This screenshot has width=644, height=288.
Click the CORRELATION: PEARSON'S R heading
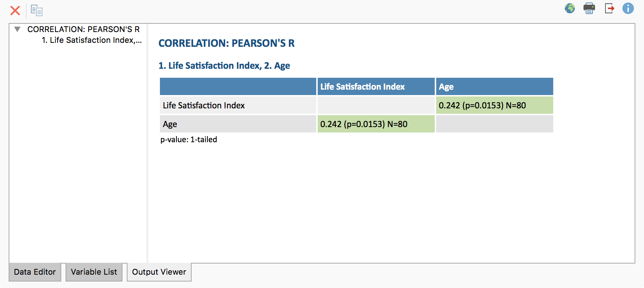click(x=227, y=43)
